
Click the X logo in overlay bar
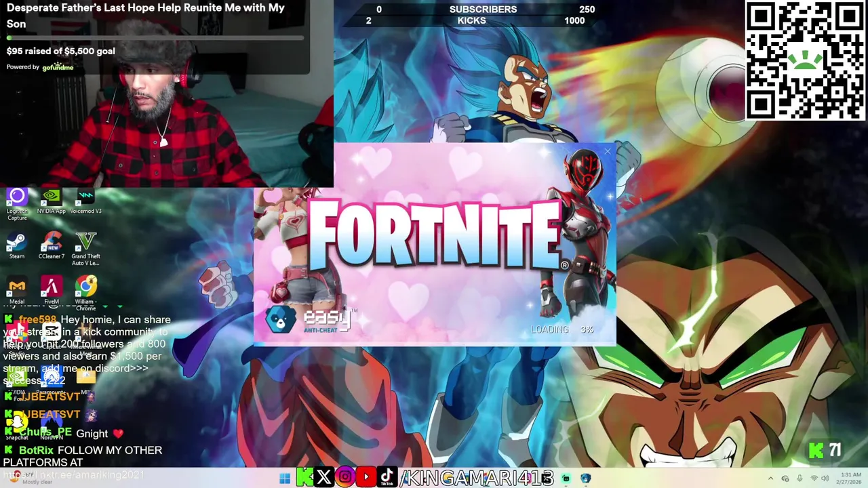324,477
